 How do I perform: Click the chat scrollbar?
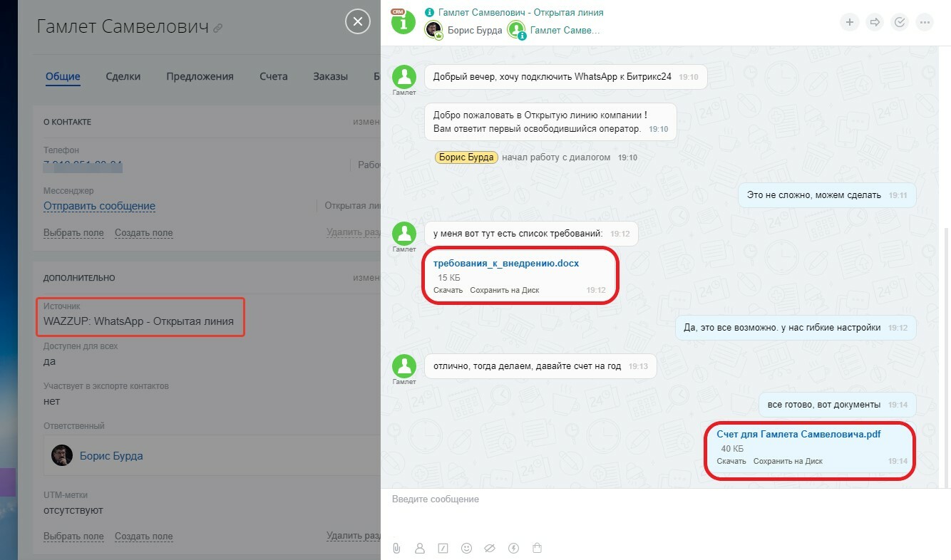pos(947,356)
